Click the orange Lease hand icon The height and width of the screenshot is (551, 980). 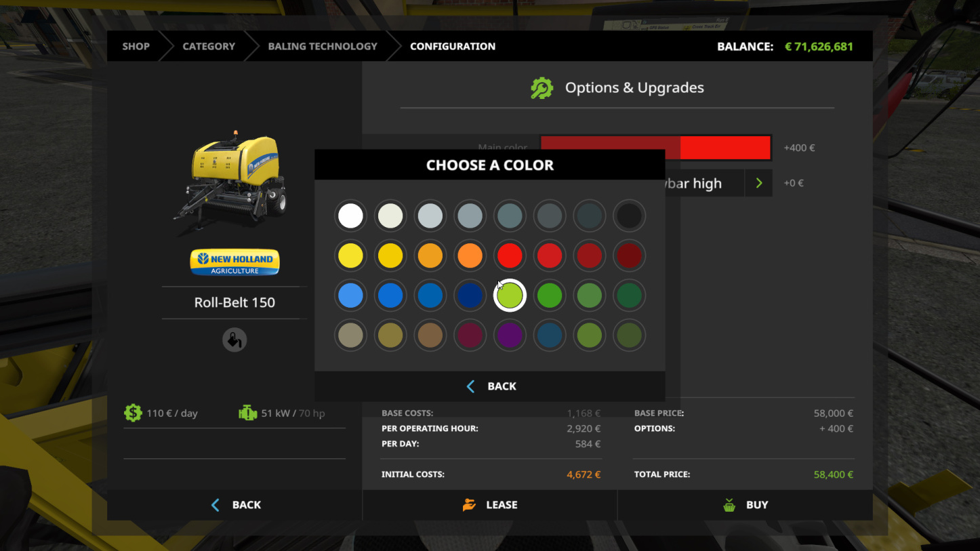469,505
